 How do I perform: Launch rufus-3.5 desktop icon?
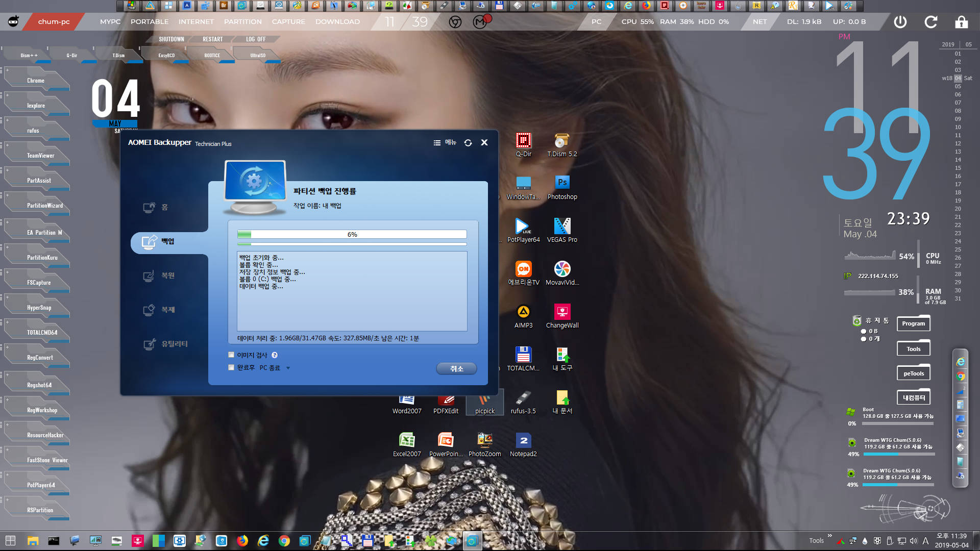[523, 402]
